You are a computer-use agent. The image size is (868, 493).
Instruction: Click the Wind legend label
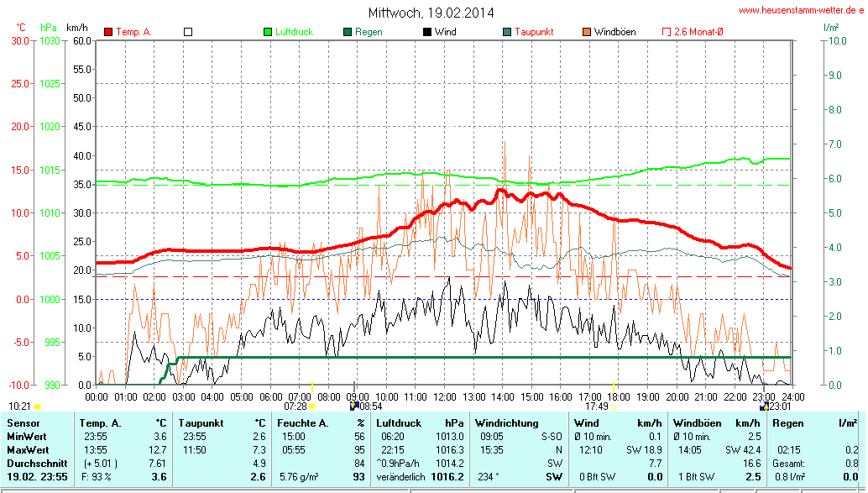[446, 32]
